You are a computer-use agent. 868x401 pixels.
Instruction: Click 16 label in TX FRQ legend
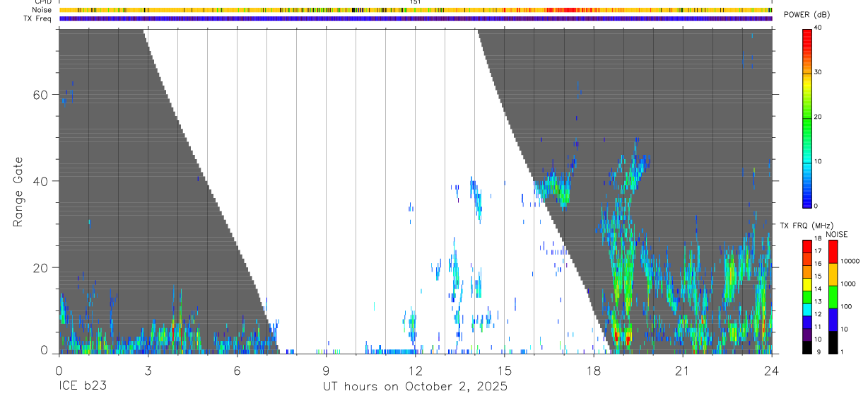[818, 264]
